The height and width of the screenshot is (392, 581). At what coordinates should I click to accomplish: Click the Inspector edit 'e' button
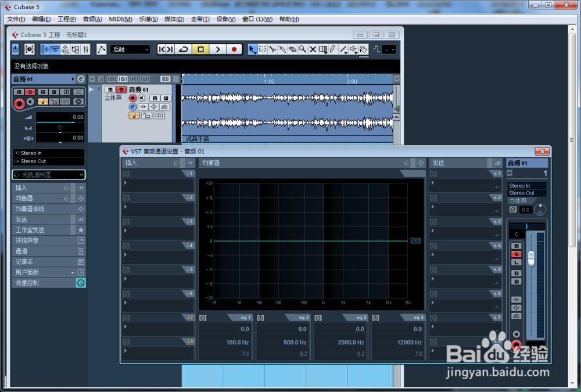[x=81, y=79]
